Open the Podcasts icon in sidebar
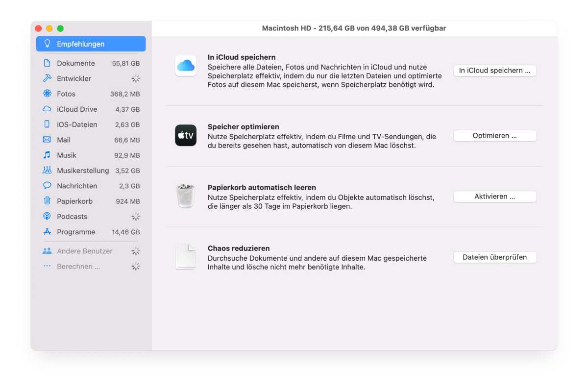This screenshot has width=588, height=391. coord(47,217)
